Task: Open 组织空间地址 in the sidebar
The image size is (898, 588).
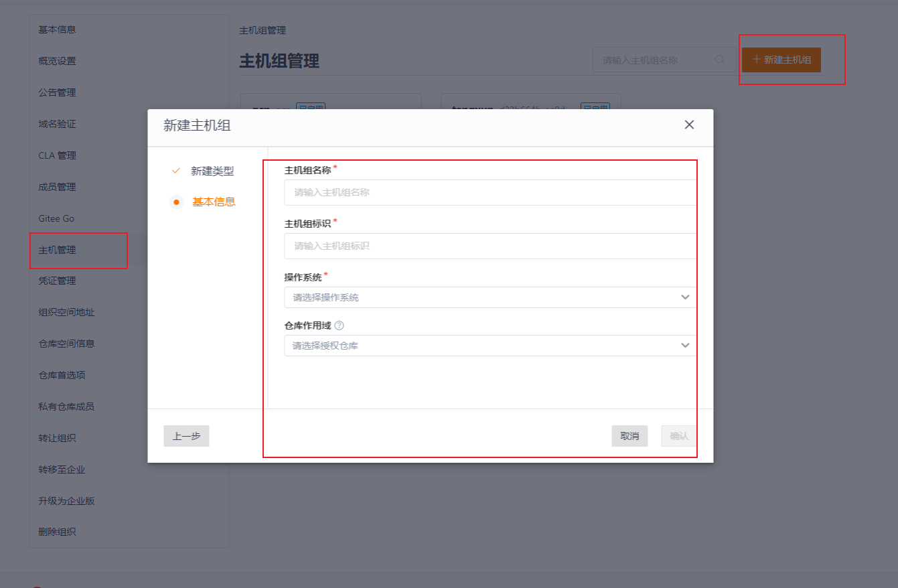Action: (66, 312)
